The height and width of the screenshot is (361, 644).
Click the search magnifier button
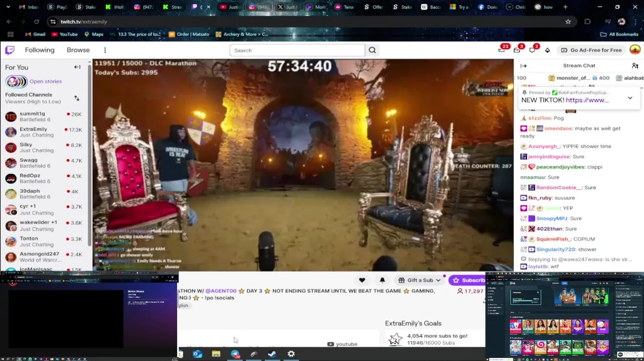point(372,50)
